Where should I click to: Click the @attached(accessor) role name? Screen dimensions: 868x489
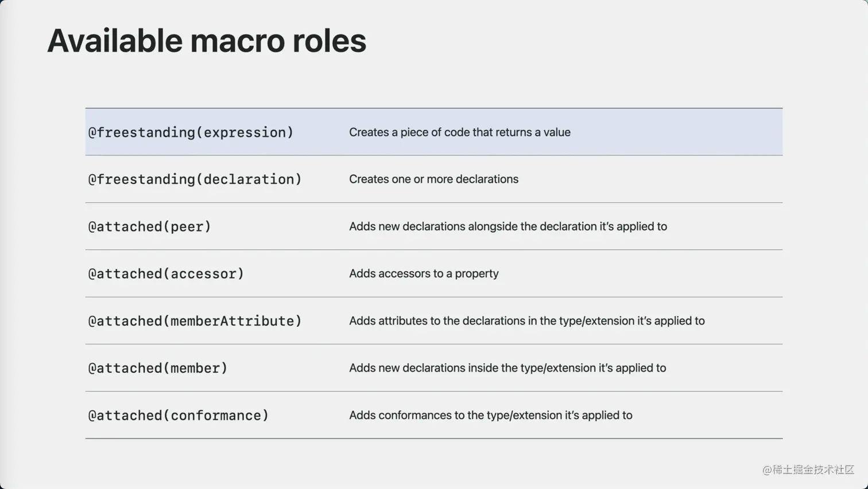coord(166,274)
